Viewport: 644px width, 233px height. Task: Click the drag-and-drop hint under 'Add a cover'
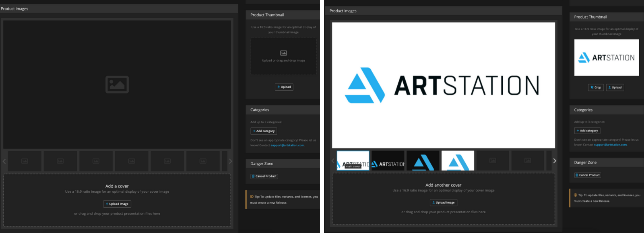(x=117, y=214)
